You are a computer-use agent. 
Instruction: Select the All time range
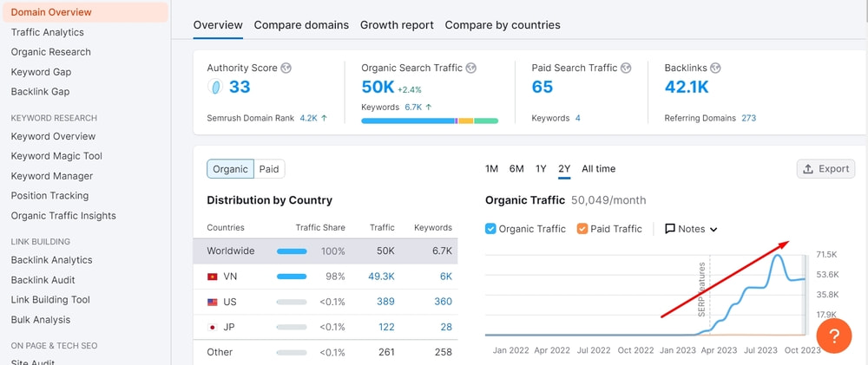(598, 169)
